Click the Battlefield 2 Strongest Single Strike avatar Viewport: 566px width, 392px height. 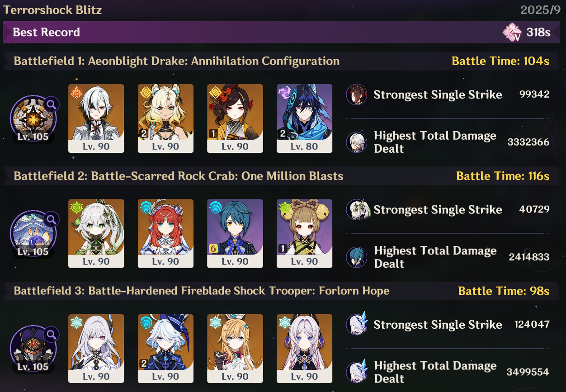point(357,210)
